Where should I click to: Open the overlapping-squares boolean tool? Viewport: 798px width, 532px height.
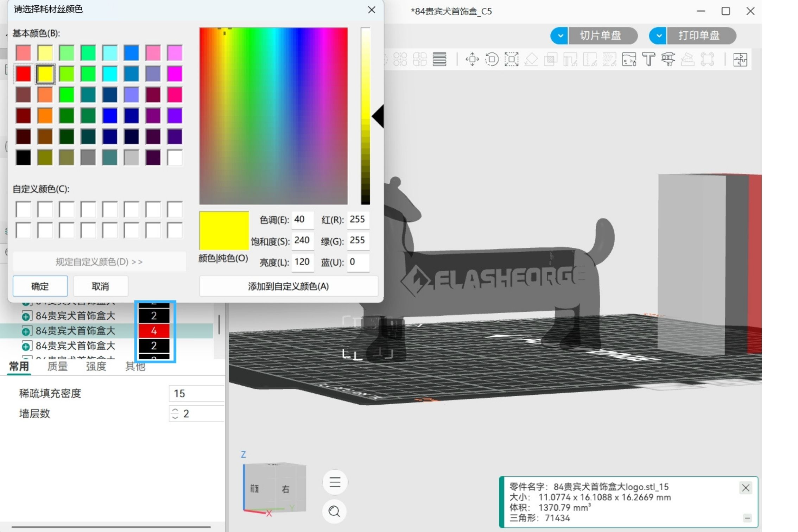551,59
